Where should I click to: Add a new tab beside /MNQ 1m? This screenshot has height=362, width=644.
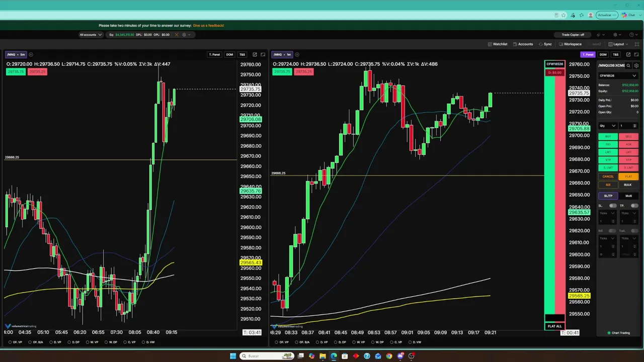[297, 54]
